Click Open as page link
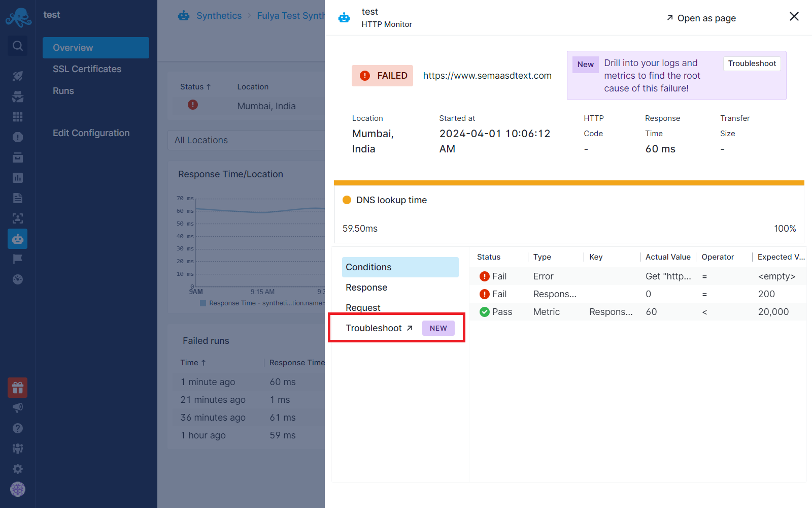Screen dimensions: 812x508 click(x=701, y=18)
